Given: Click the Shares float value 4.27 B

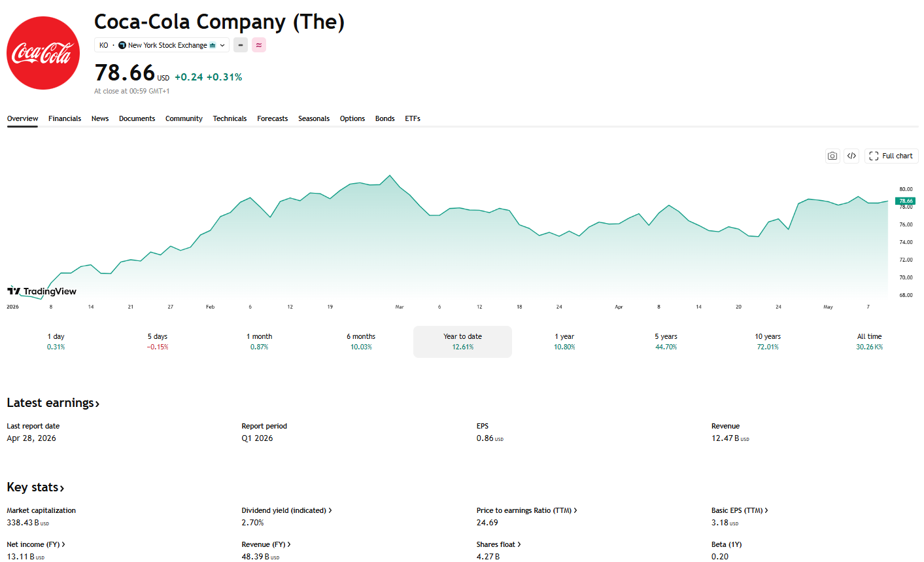Looking at the screenshot, I should (x=488, y=557).
